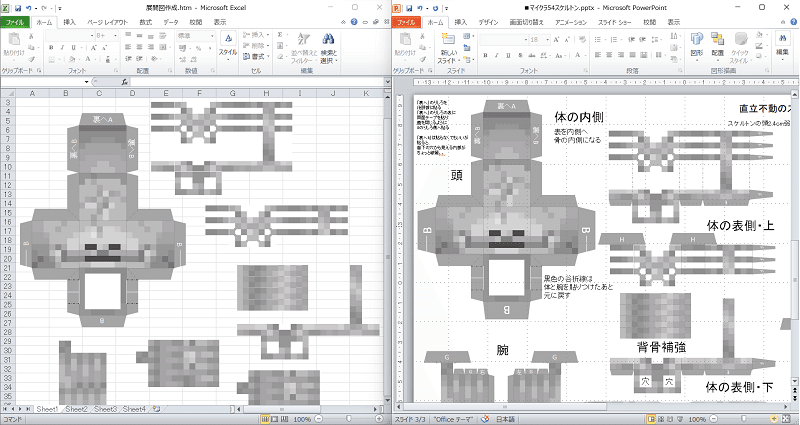Open the Excel font size dropdown

coord(115,36)
